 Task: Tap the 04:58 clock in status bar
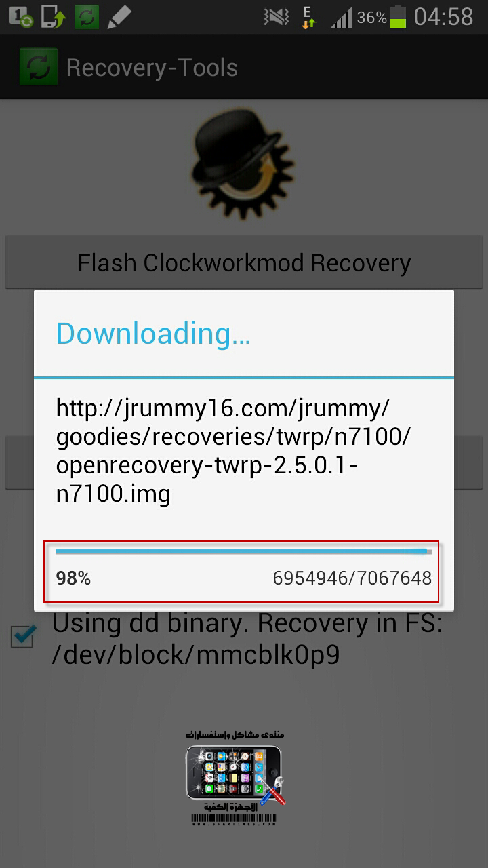pos(444,17)
